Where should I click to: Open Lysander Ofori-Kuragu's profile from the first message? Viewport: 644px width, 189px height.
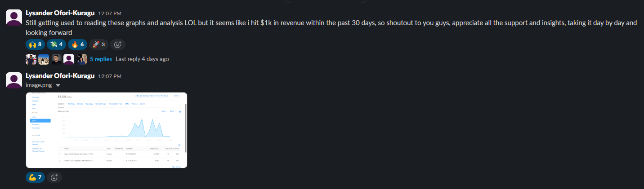(60, 13)
